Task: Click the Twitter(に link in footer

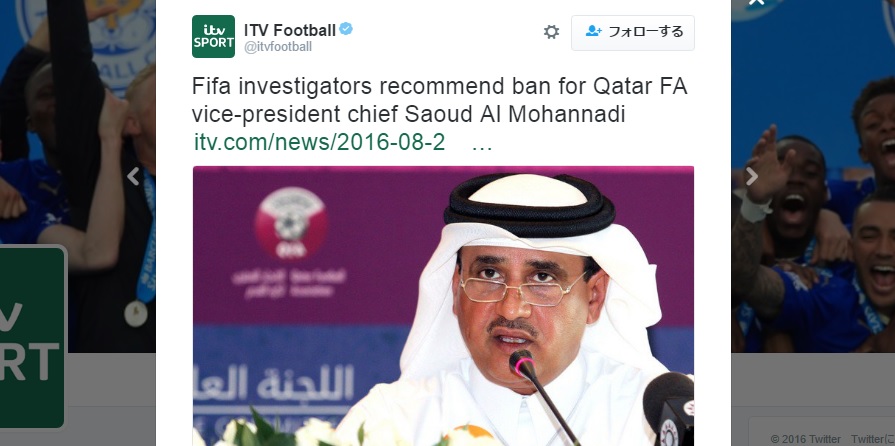Action: tap(873, 439)
